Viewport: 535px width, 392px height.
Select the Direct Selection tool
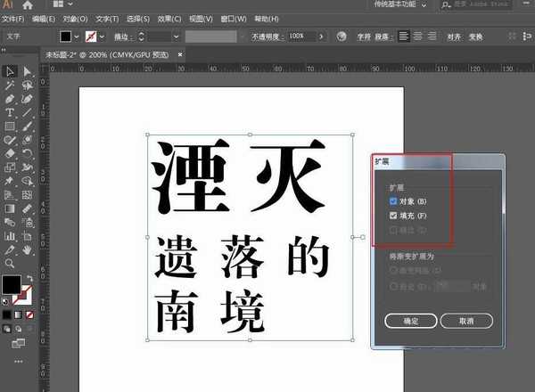click(28, 71)
